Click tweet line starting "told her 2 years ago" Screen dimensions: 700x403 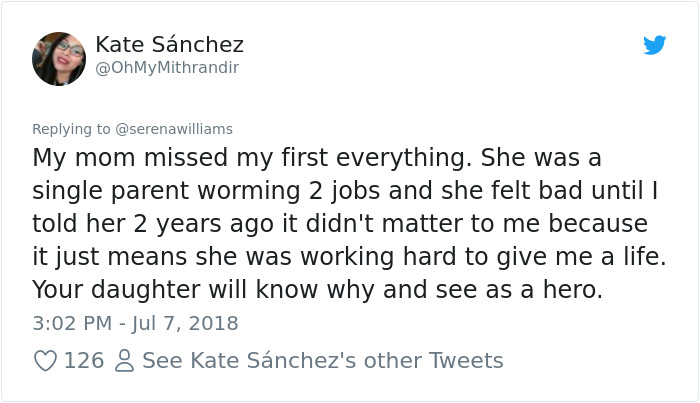(340, 222)
